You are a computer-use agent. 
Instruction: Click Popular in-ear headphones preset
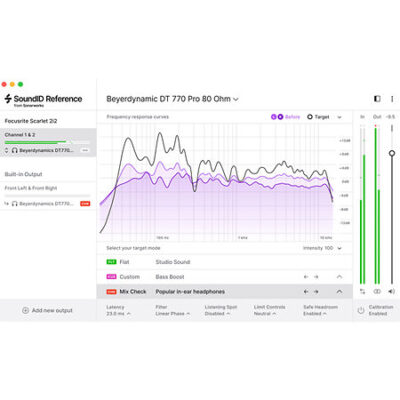(x=190, y=292)
